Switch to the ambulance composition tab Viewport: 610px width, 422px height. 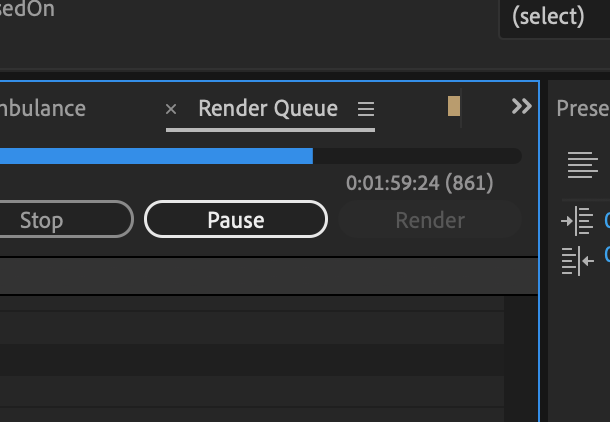tap(43, 109)
